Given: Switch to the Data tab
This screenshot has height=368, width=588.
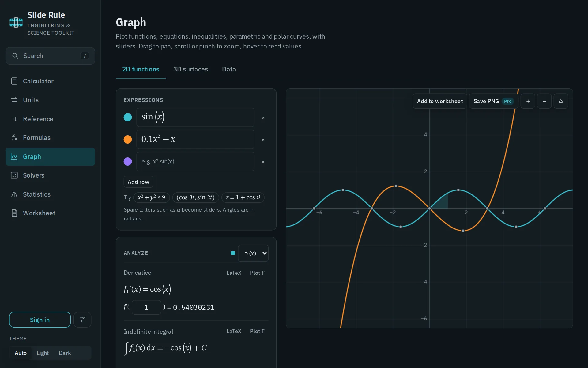Looking at the screenshot, I should 229,69.
